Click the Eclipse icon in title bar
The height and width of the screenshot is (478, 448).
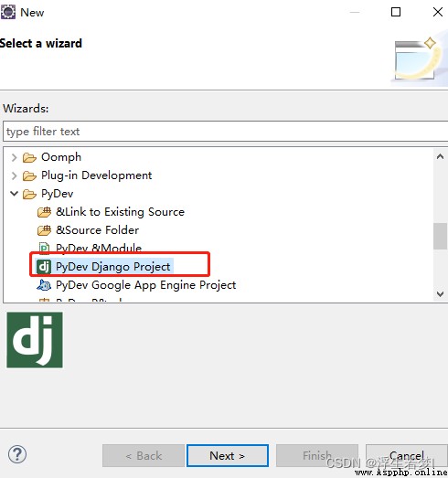pos(8,13)
